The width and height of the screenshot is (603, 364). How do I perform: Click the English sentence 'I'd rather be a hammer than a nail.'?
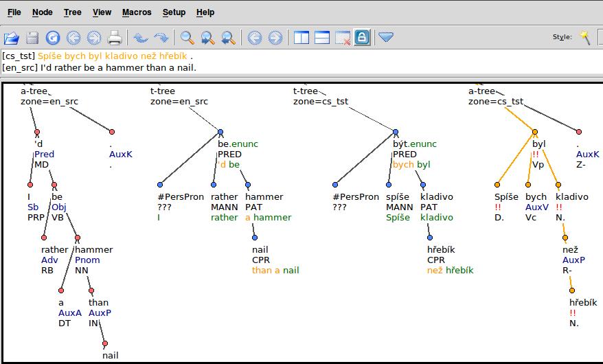[118, 68]
